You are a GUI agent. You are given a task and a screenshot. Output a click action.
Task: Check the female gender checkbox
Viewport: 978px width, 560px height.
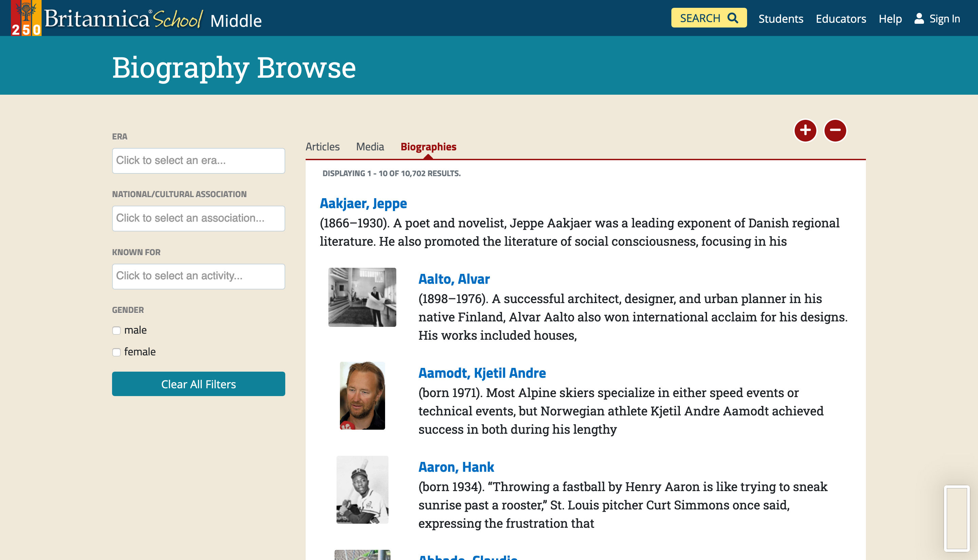(116, 352)
